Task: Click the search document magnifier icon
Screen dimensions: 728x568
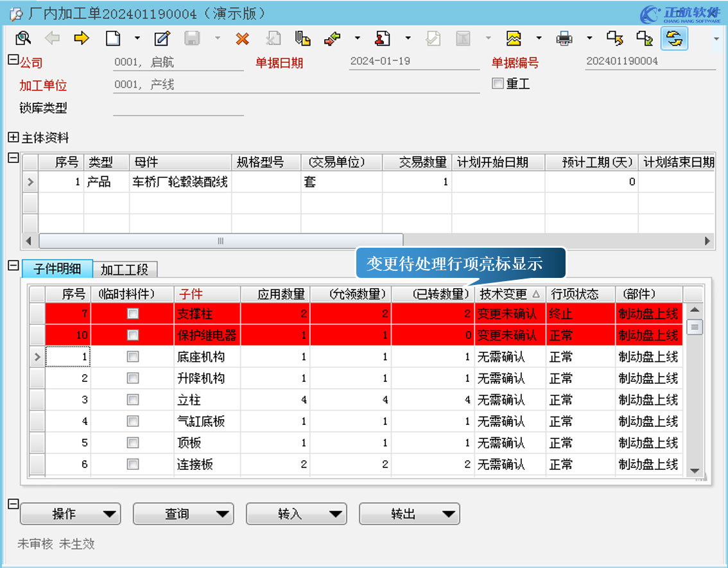Action: pos(22,38)
